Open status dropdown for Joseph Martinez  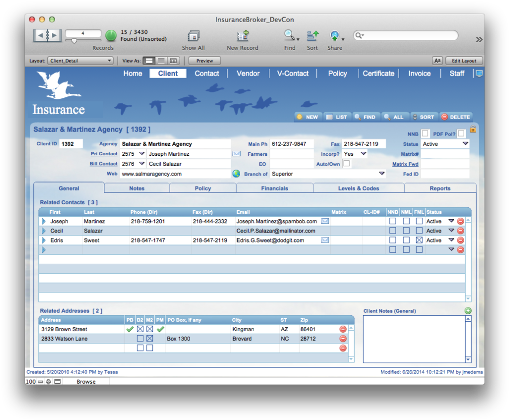[451, 221]
